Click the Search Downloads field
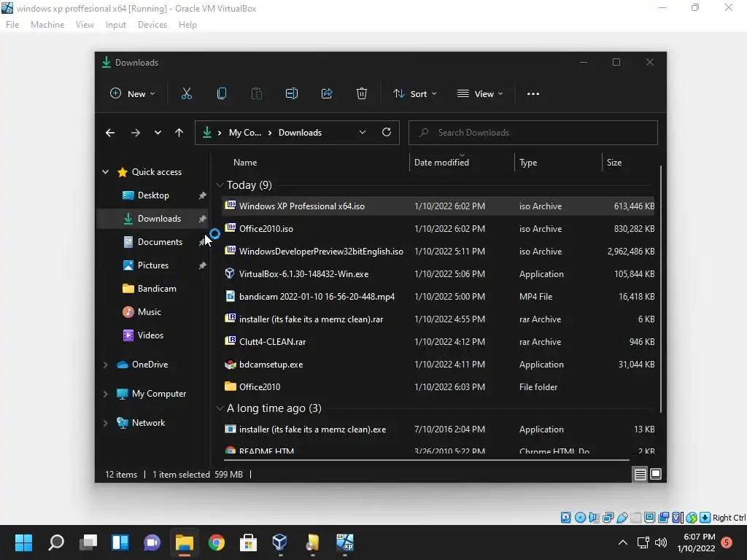 (x=533, y=133)
